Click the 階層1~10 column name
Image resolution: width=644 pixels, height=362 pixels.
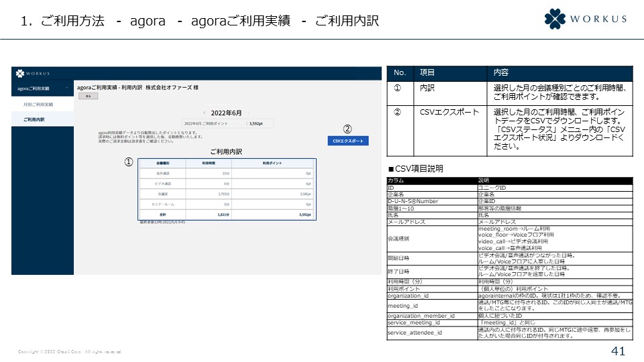pyautogui.click(x=401, y=208)
